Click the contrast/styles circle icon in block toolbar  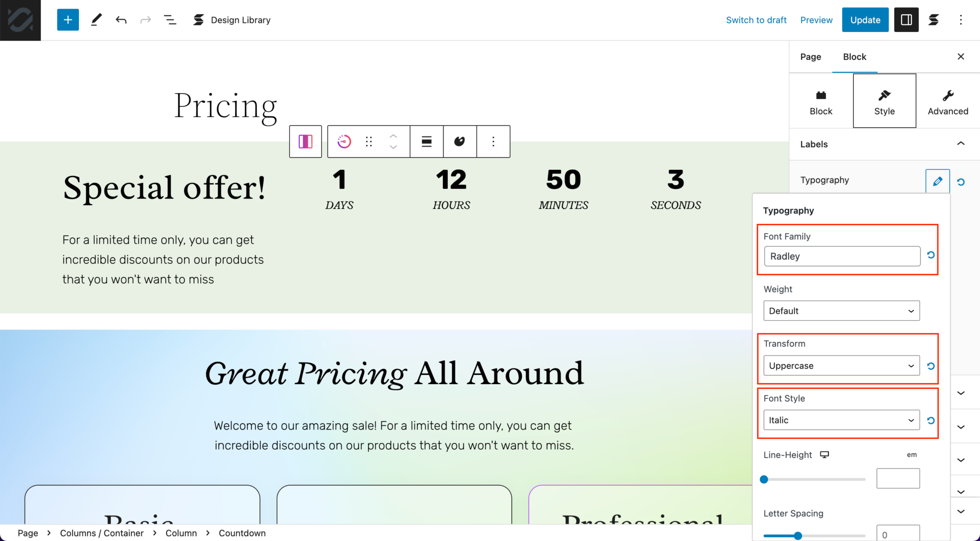tap(459, 141)
